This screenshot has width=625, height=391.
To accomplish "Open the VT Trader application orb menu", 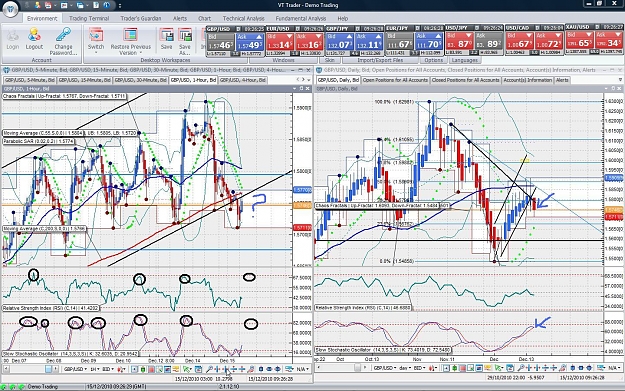I will coord(10,8).
